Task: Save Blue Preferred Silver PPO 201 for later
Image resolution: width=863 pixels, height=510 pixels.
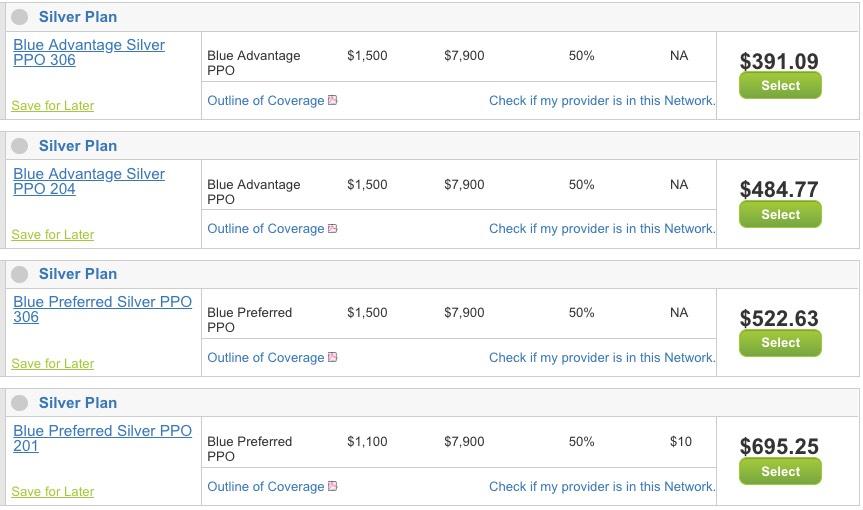Action: tap(53, 492)
